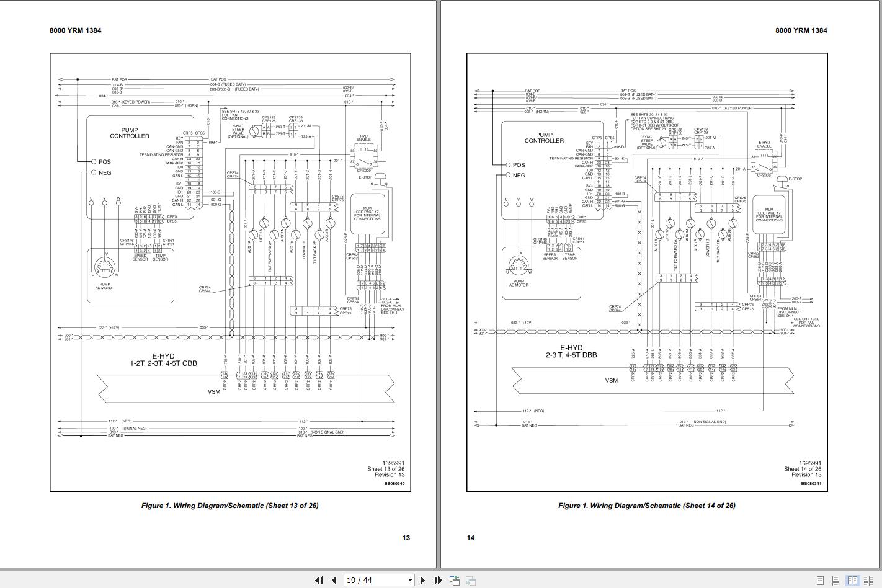Click the left page thumbnail, sheet 13

click(230, 272)
